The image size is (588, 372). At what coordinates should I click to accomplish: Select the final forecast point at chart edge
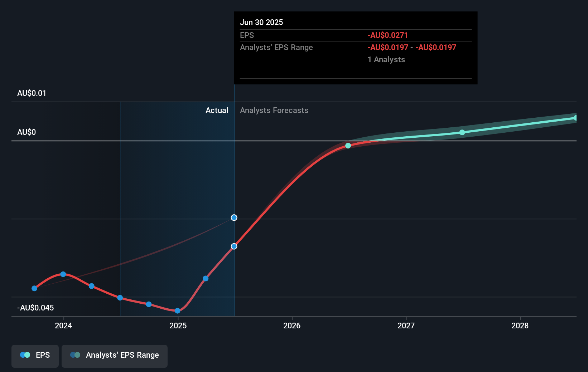point(575,118)
